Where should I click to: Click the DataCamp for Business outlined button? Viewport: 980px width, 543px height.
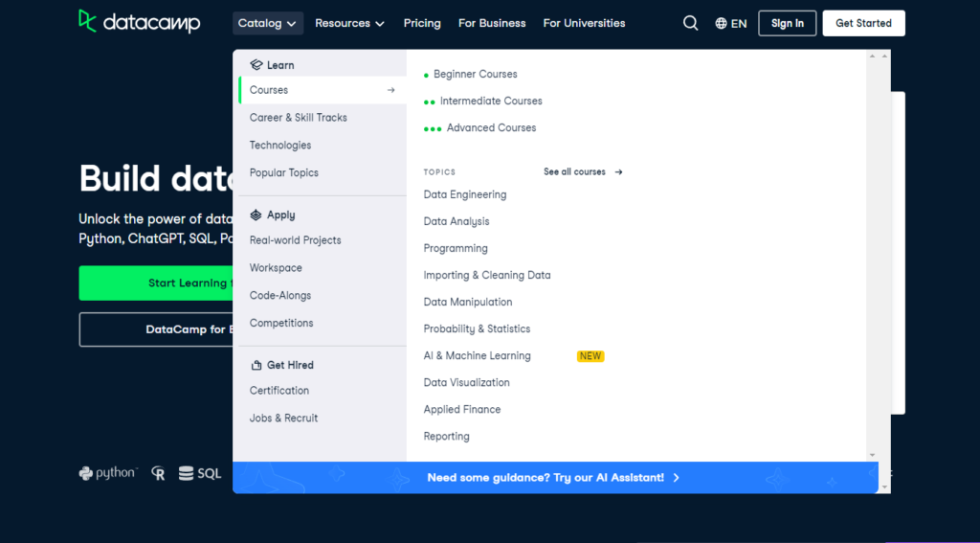point(156,329)
